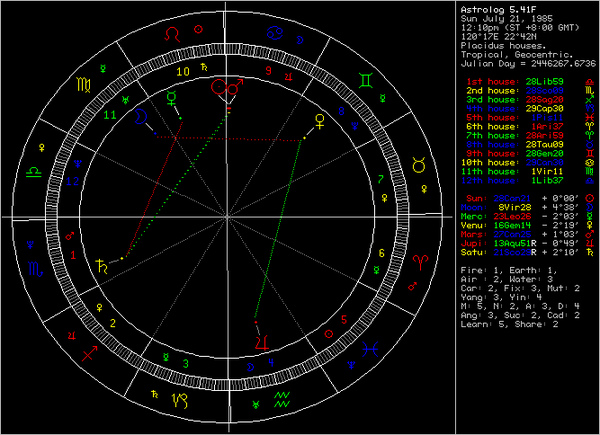The width and height of the screenshot is (600, 435).
Task: Click small yellow Saturn next to house 10
Action: tap(204, 67)
